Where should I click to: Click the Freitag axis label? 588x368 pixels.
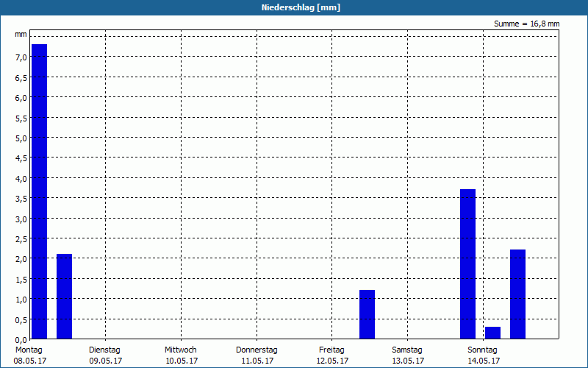[332, 350]
